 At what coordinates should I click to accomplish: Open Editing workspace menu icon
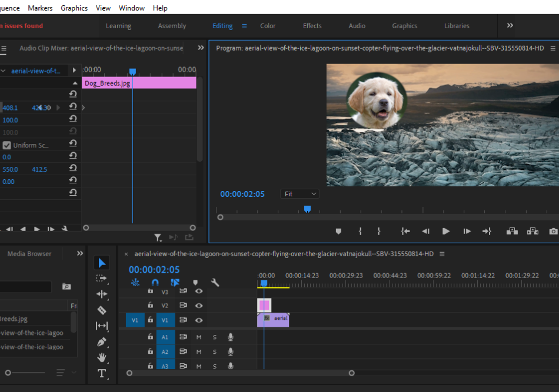click(244, 26)
